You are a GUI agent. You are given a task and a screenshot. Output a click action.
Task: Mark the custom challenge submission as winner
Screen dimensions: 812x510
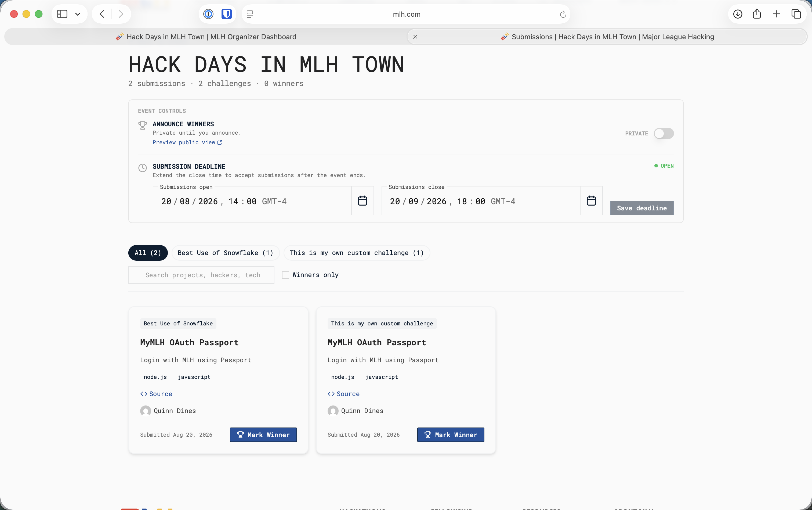pyautogui.click(x=451, y=435)
